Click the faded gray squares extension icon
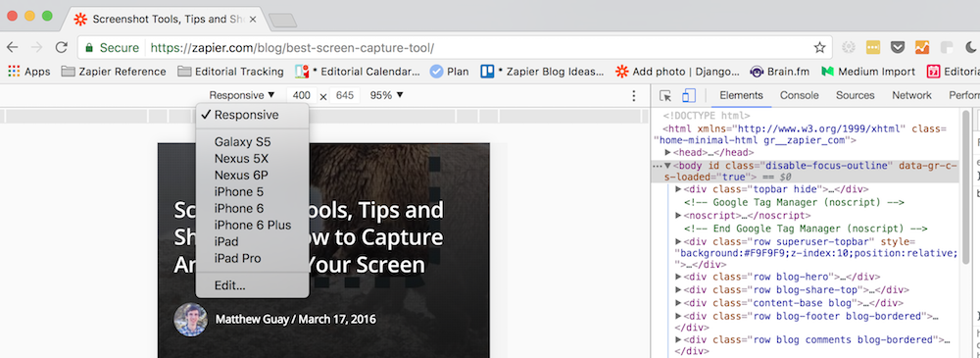Image resolution: width=980 pixels, height=358 pixels. point(947,47)
